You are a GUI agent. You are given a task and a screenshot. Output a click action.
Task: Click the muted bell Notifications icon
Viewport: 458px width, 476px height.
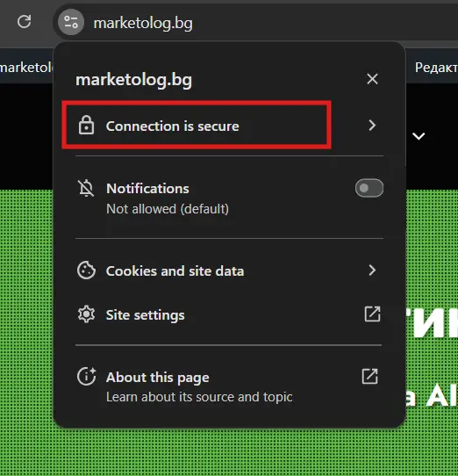point(86,188)
